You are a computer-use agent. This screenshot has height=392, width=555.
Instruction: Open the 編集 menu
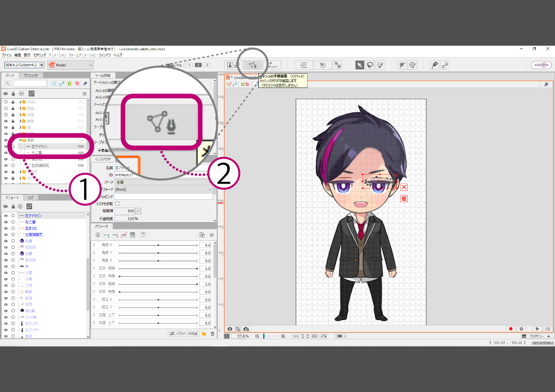pos(18,55)
